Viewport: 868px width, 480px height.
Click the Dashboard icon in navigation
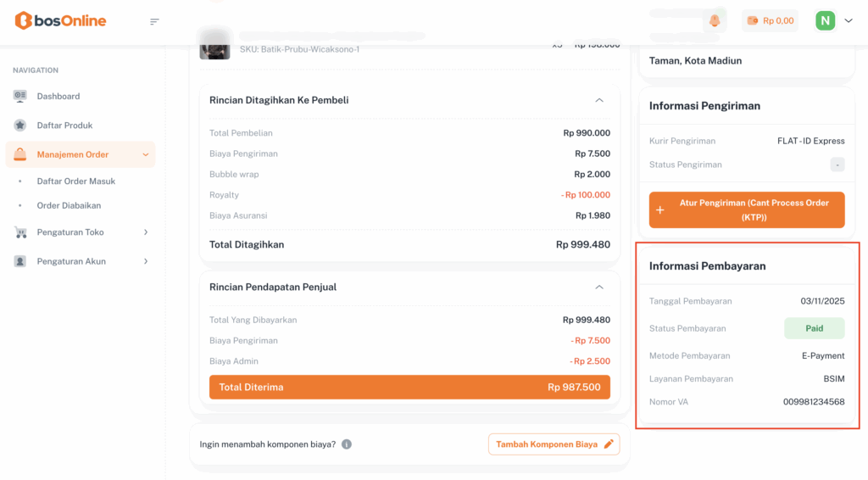point(20,96)
